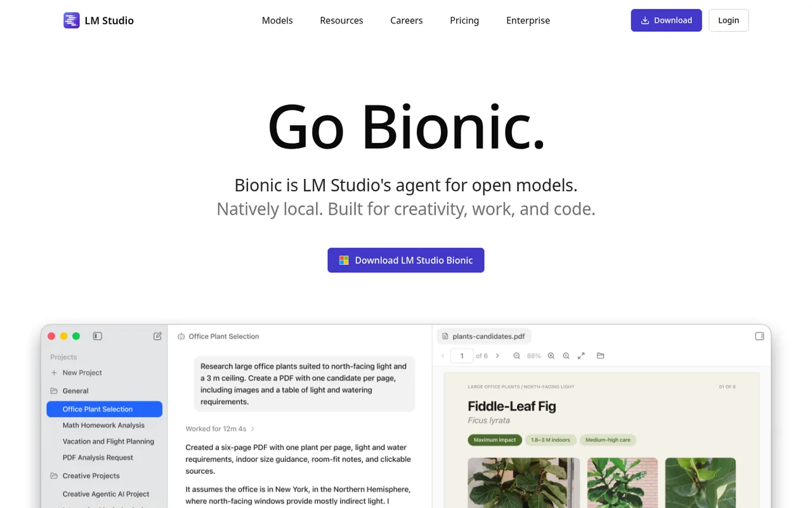Select Office Plant Selection in the sidebar
The width and height of the screenshot is (812, 508).
[x=105, y=410]
